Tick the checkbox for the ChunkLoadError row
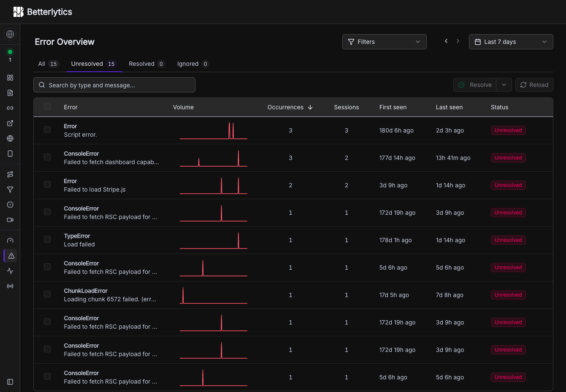 click(47, 294)
